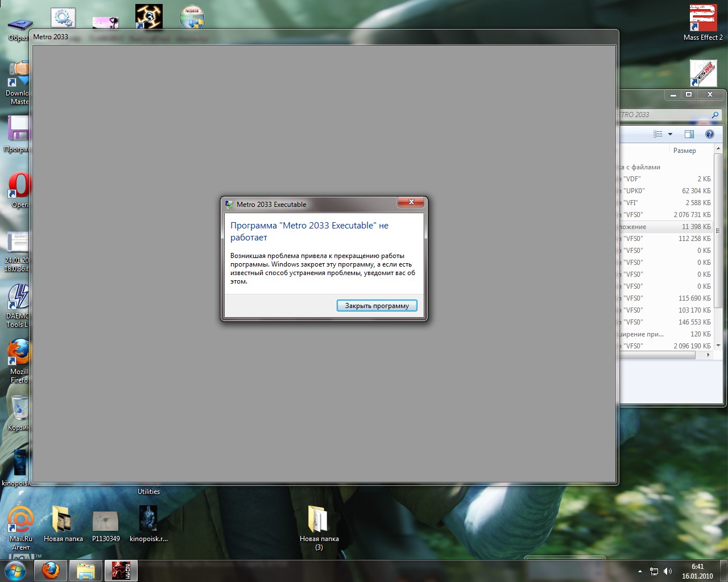Open the "Новая папка (3)" folder
This screenshot has width=728, height=582.
point(319,528)
